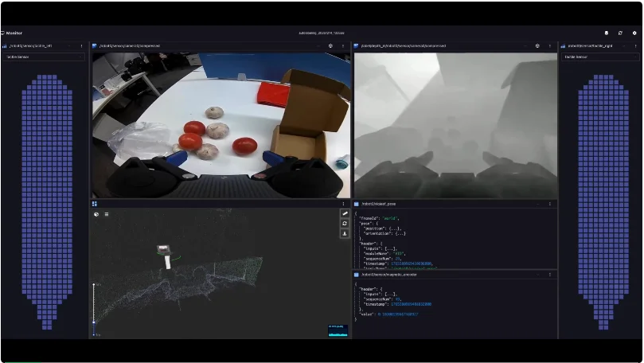The height and width of the screenshot is (363, 644).
Task: Open the left Tactile Sensor dropdown
Action: [x=44, y=57]
